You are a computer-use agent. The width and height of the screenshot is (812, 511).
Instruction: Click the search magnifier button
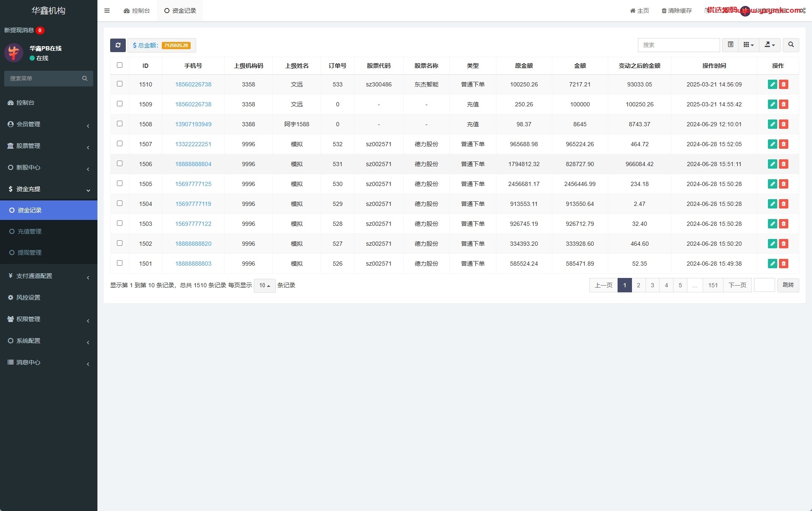791,45
